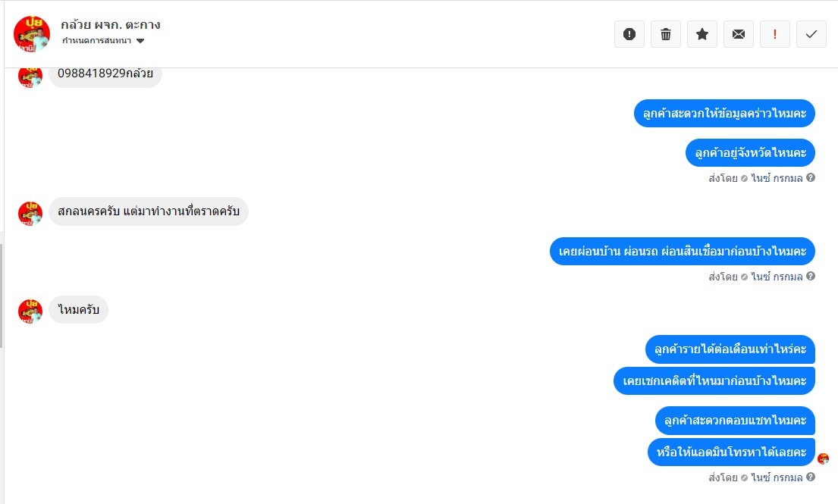Click the help icon beside the last ส่งโดย label
Image resolution: width=838 pixels, height=504 pixels.
[x=811, y=477]
